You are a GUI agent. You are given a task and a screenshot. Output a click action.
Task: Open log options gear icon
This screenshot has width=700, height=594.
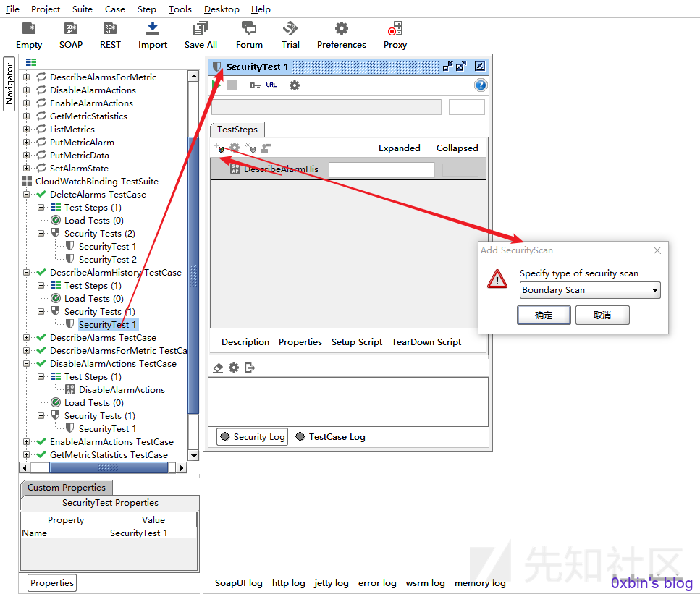click(x=234, y=368)
